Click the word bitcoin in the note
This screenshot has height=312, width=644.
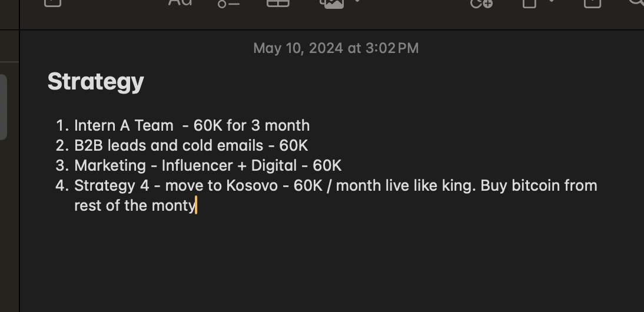click(x=536, y=185)
